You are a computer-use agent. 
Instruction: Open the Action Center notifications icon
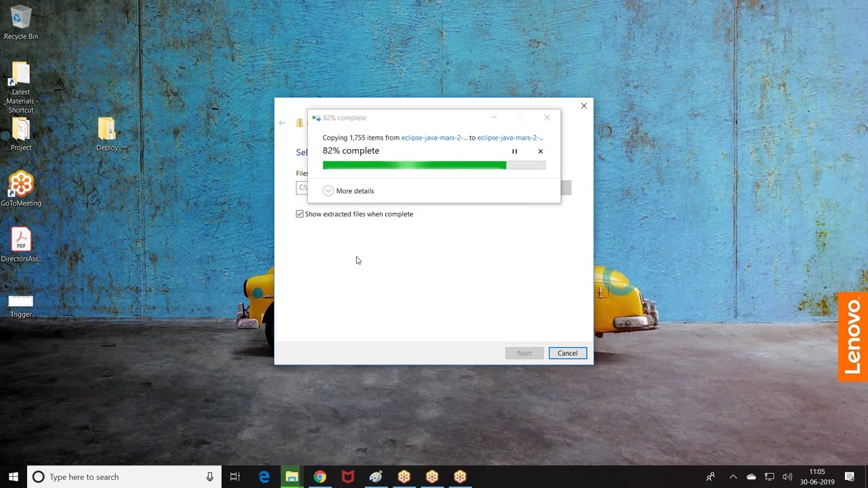pos(850,477)
